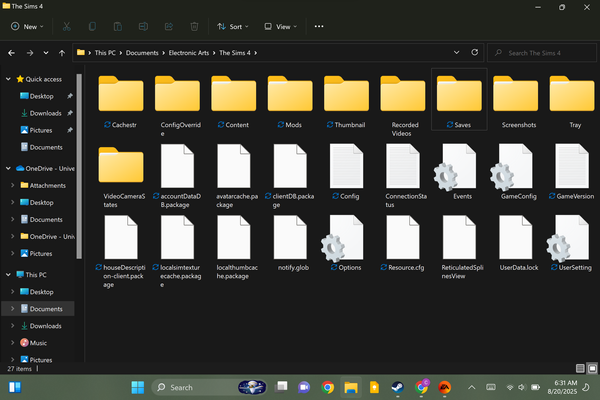Viewport: 600px width, 400px height.
Task: Open the See more ellipsis menu
Action: (319, 26)
